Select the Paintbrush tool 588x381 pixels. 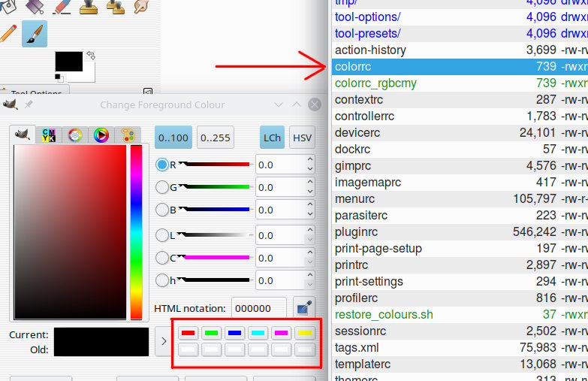(35, 34)
